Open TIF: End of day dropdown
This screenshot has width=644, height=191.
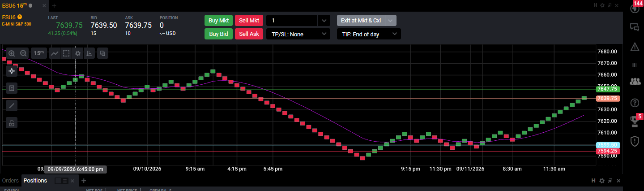369,34
